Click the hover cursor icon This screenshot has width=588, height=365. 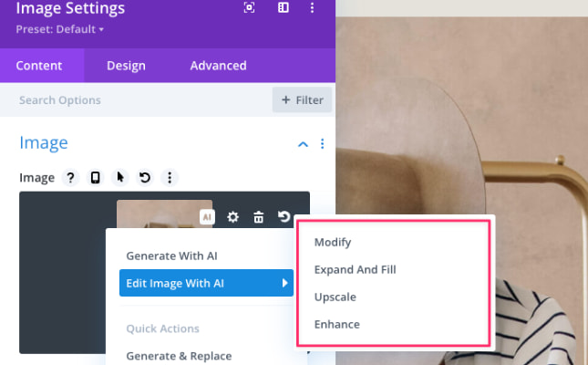coord(119,178)
